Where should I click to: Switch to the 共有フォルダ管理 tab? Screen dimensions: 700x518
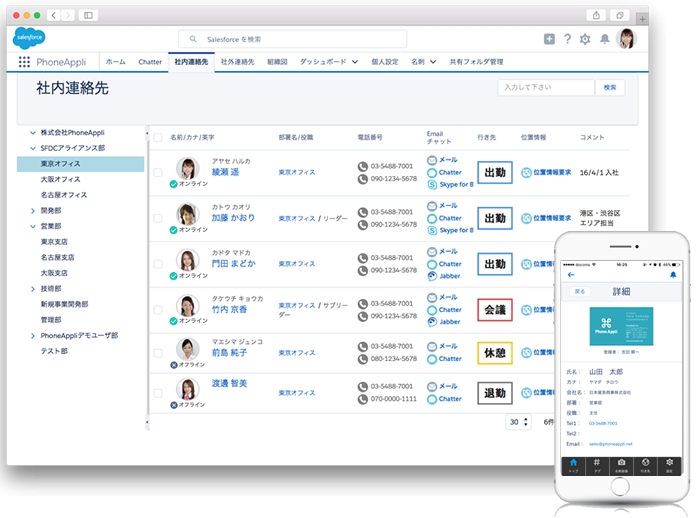tap(476, 62)
